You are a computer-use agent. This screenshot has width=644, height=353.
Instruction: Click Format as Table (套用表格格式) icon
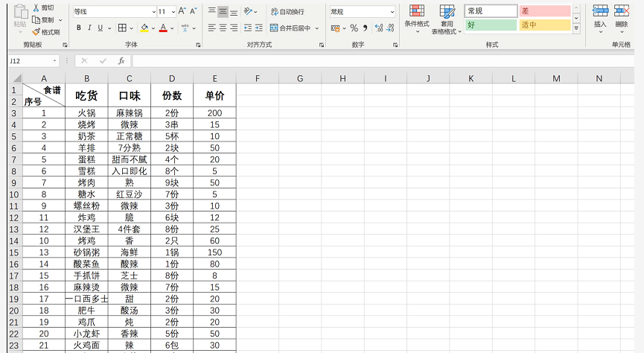[x=447, y=11]
